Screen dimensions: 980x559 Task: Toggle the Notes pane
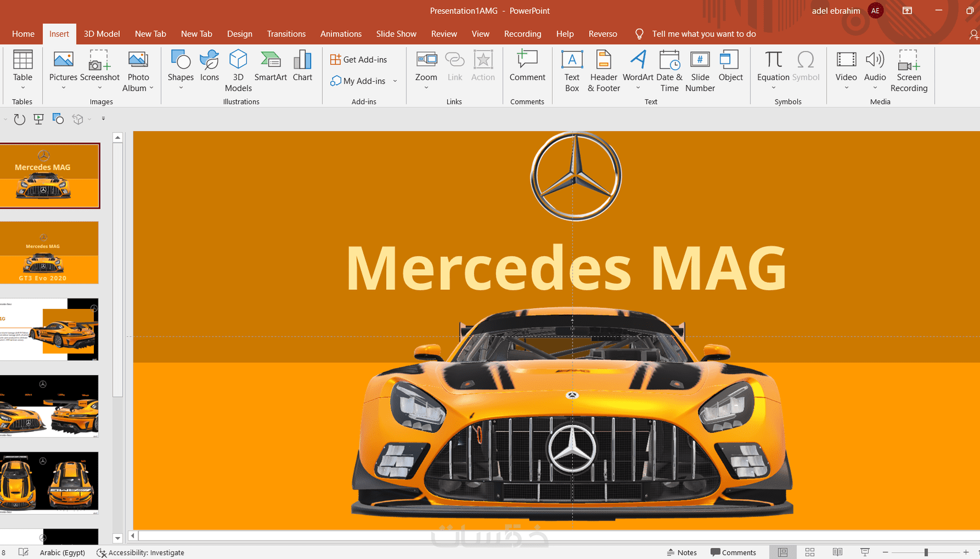[x=682, y=552]
